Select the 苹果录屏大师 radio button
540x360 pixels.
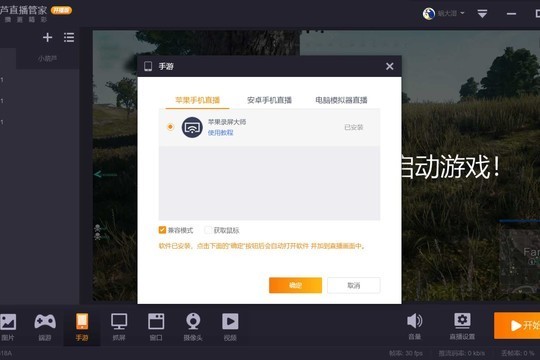170,127
